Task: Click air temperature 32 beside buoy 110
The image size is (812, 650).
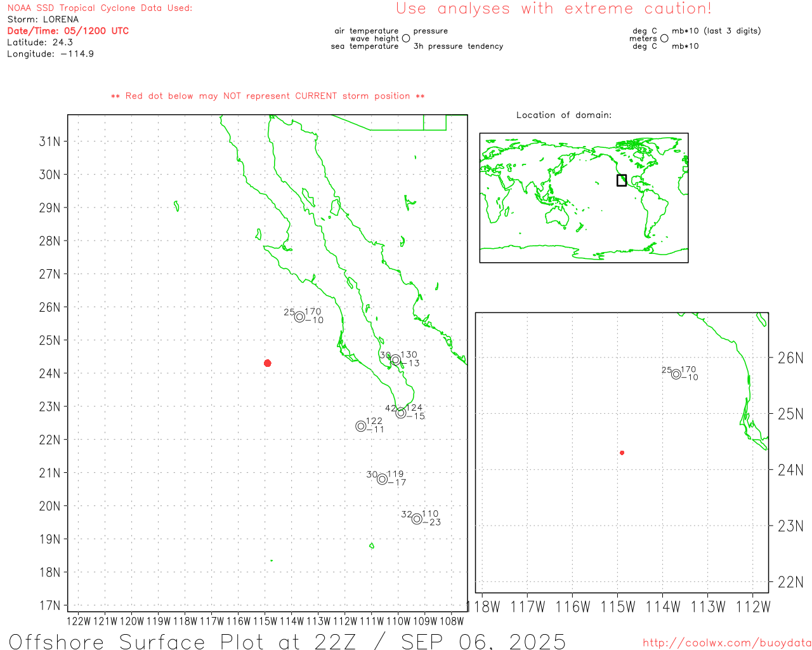Action: point(407,514)
